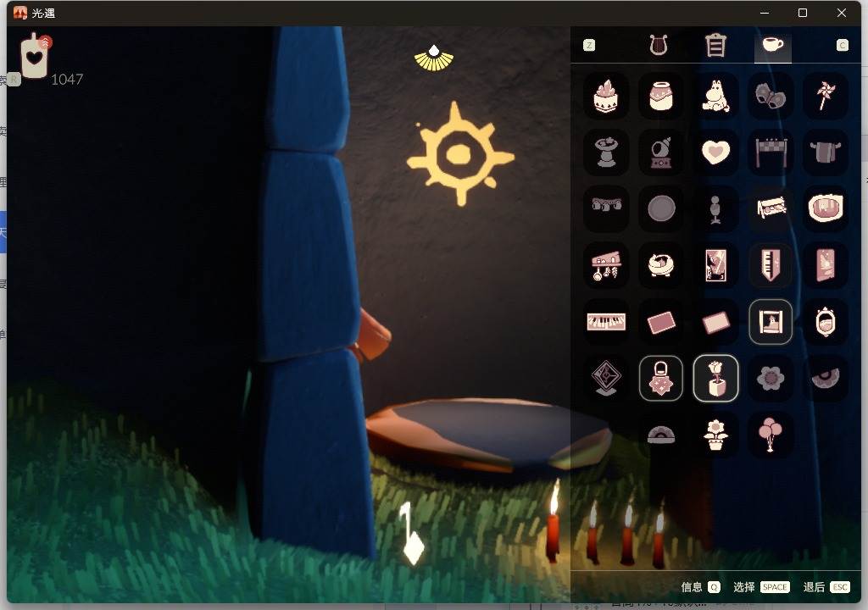Click the 选择 SPACE select button
The height and width of the screenshot is (610, 868).
(x=761, y=587)
